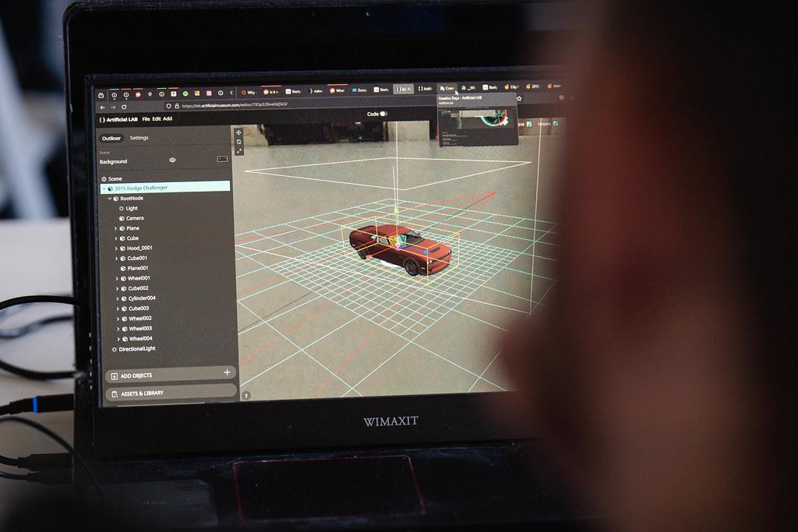Select the translate (move) gizmo tool

[x=238, y=132]
